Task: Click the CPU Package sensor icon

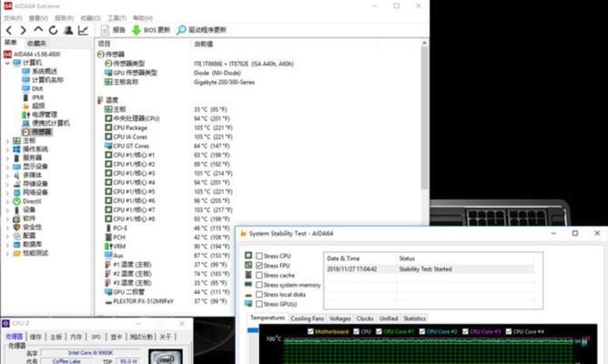Action: 108,127
